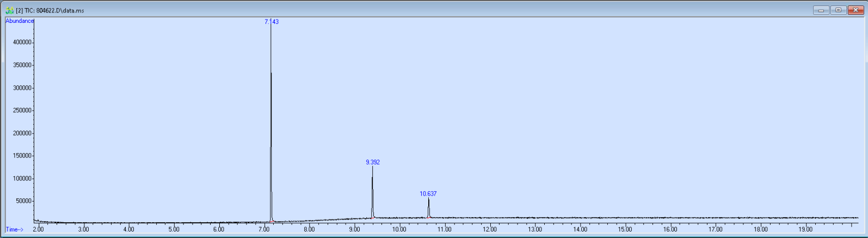The height and width of the screenshot is (238, 868).
Task: Minimize the TIC data.ms window
Action: point(821,10)
